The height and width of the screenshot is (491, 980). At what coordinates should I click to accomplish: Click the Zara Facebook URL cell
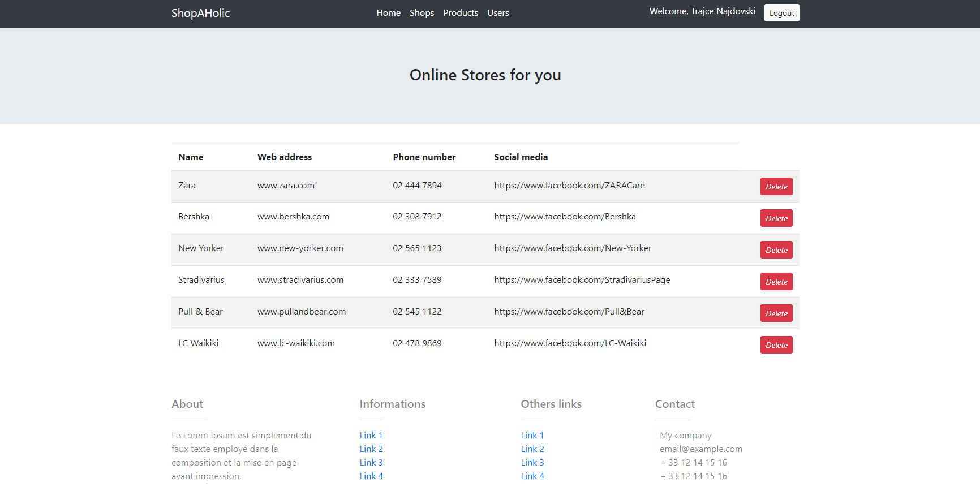tap(569, 186)
